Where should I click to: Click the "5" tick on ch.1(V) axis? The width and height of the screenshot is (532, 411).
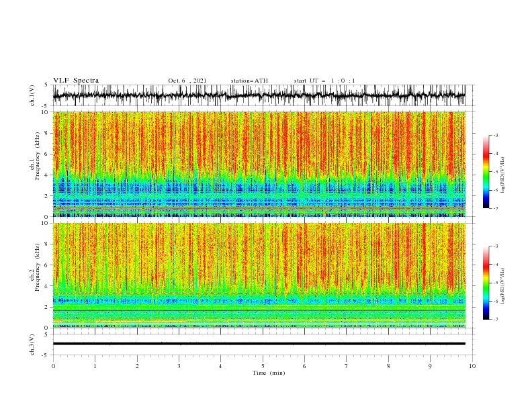(x=46, y=85)
